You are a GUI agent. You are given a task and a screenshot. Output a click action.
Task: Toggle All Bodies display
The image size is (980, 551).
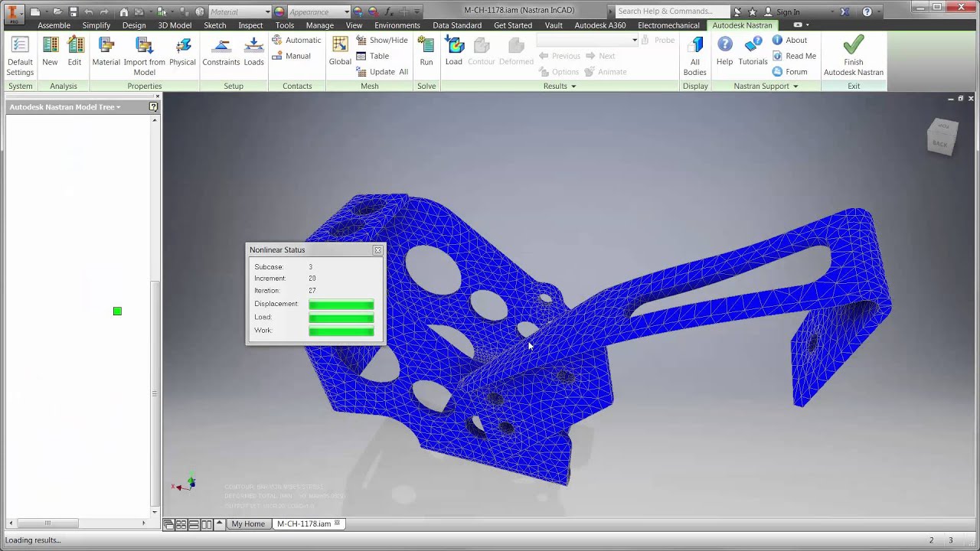click(695, 56)
